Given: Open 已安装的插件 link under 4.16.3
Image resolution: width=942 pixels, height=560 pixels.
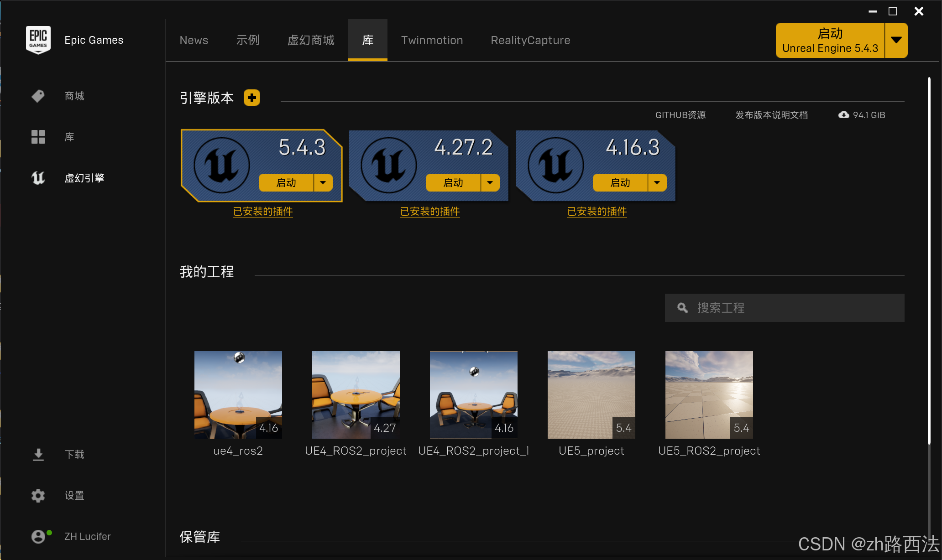Looking at the screenshot, I should 597,212.
